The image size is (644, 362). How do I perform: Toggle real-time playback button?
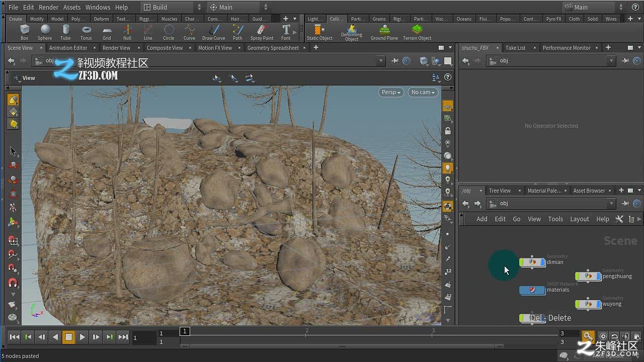coord(603,336)
